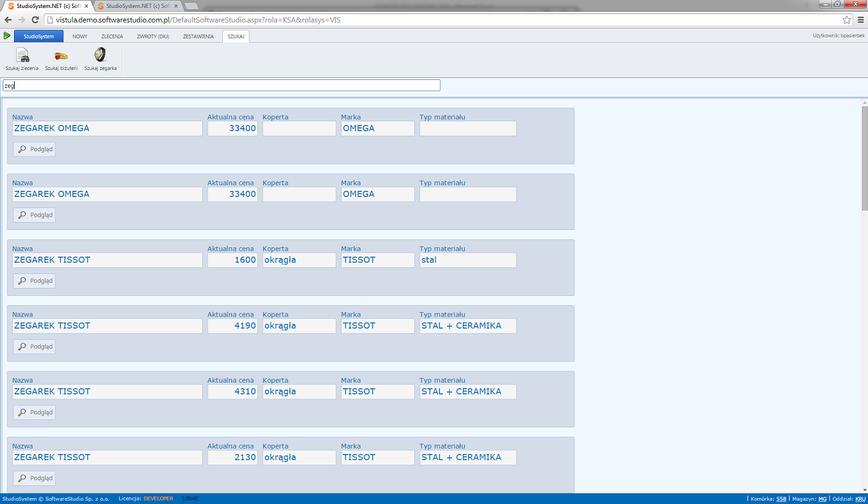This screenshot has width=868, height=504.
Task: Click the Marka field in the 2130 card
Action: tap(378, 457)
